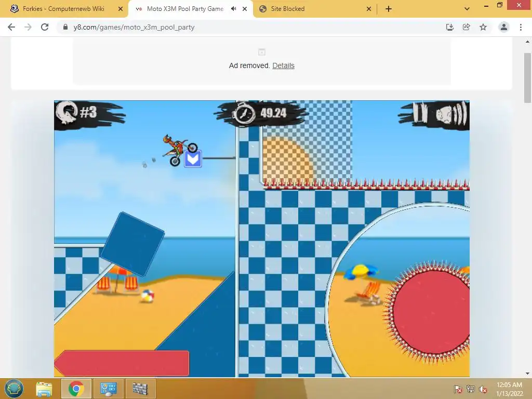Reload the current page
This screenshot has width=532, height=399.
[x=45, y=27]
